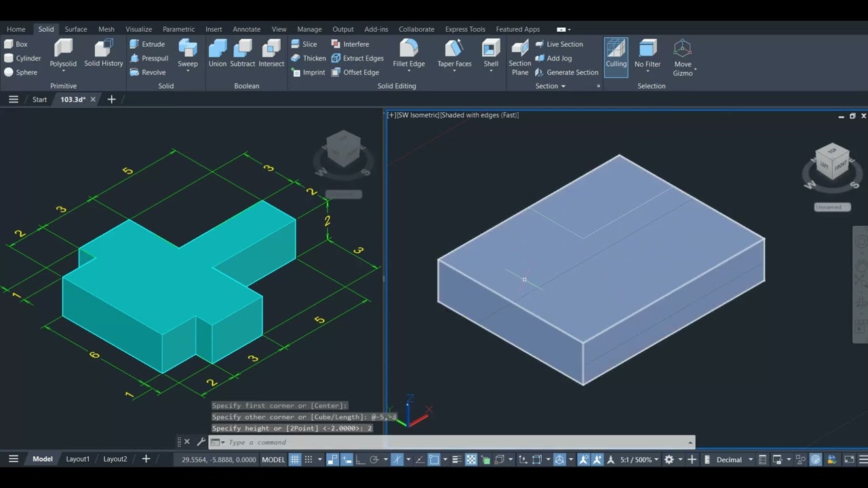The image size is (868, 488).
Task: Add a new layout tab
Action: pos(146,459)
